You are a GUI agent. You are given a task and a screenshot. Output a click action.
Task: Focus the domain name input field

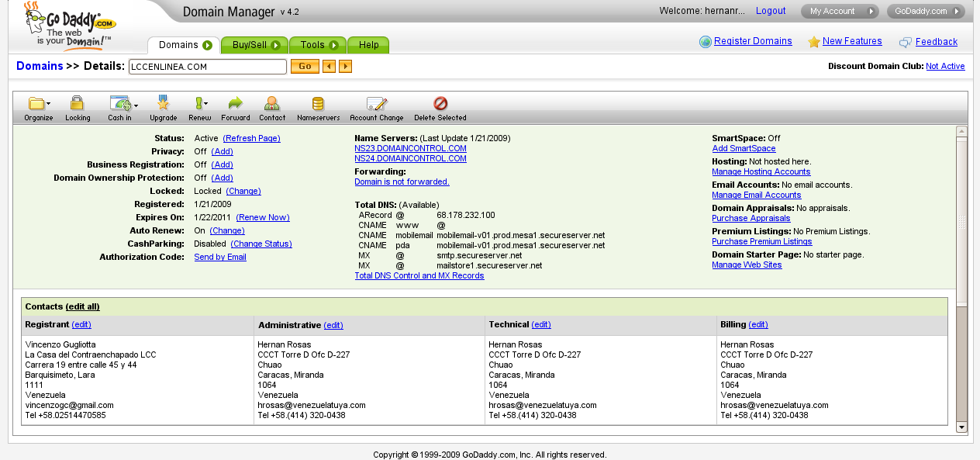click(x=208, y=67)
